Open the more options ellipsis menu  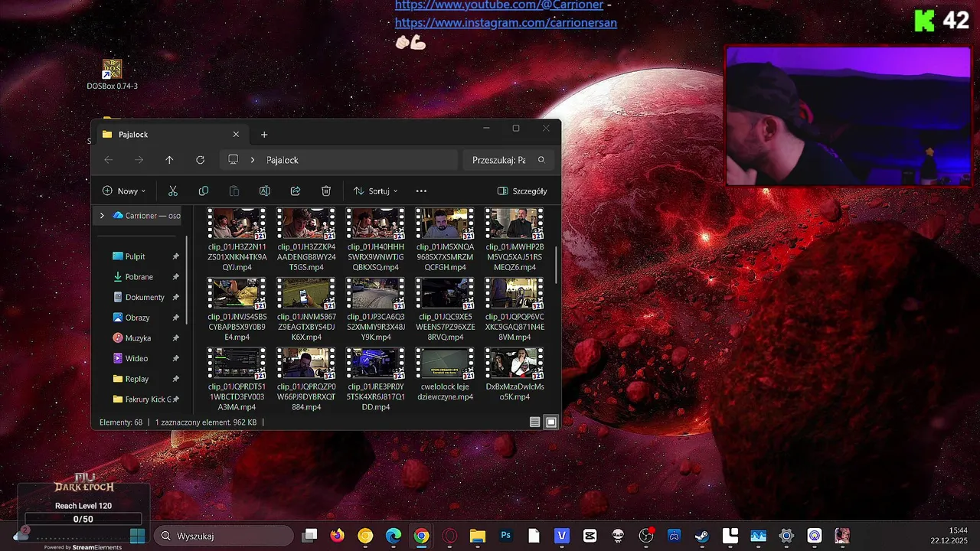(421, 191)
